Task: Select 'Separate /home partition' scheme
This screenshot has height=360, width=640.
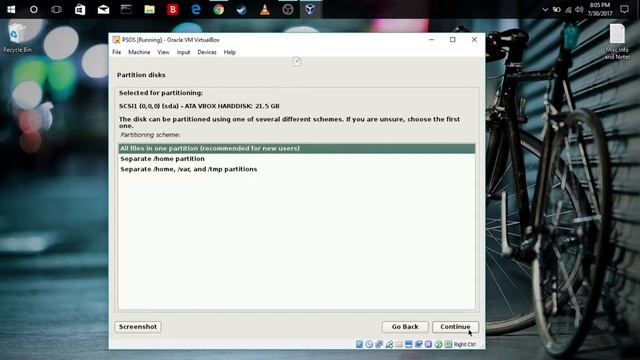Action: point(297,159)
